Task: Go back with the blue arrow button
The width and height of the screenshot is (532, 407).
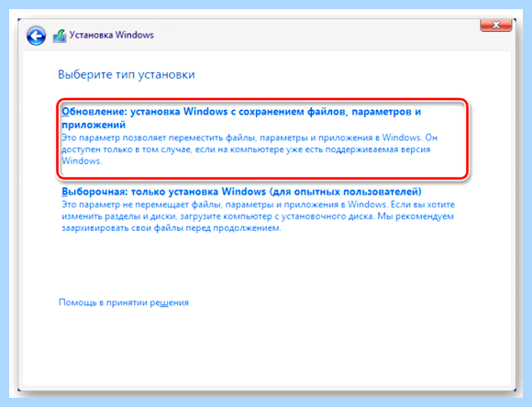Action: [36, 36]
